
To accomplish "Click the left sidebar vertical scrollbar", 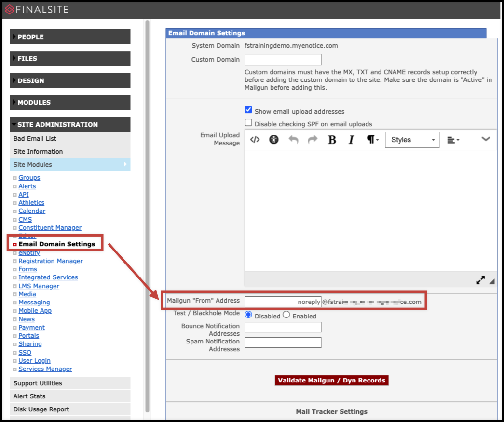I will (147, 216).
